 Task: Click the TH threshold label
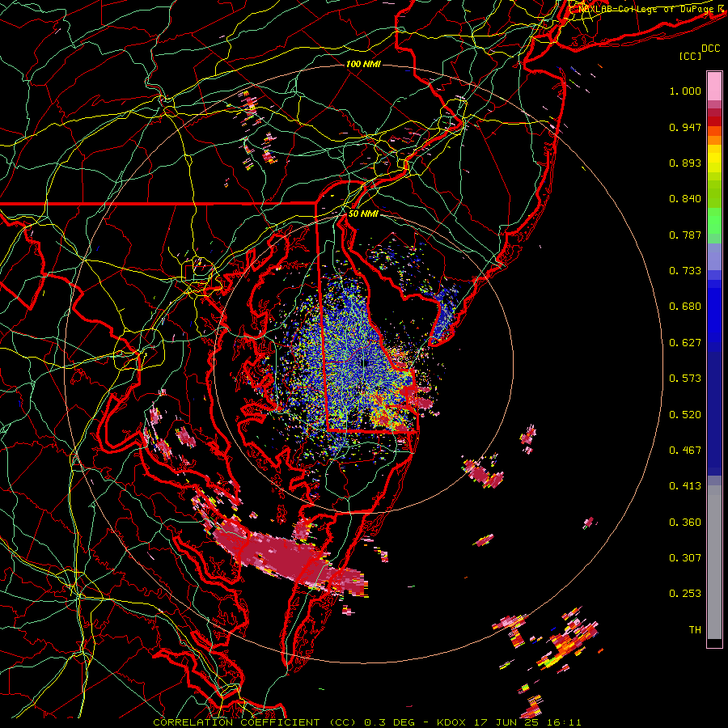point(695,630)
